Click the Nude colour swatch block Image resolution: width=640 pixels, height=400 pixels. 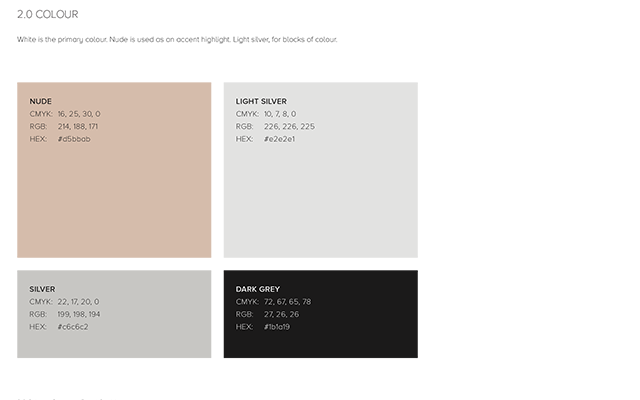click(114, 200)
